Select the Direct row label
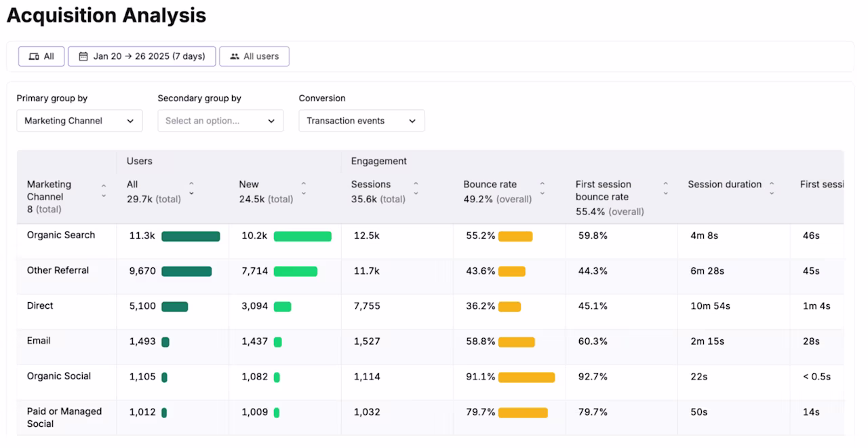This screenshot has width=868, height=448. pos(40,305)
